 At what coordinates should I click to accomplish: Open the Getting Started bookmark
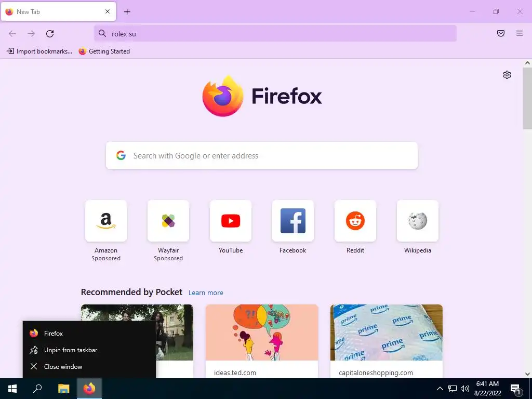click(104, 51)
